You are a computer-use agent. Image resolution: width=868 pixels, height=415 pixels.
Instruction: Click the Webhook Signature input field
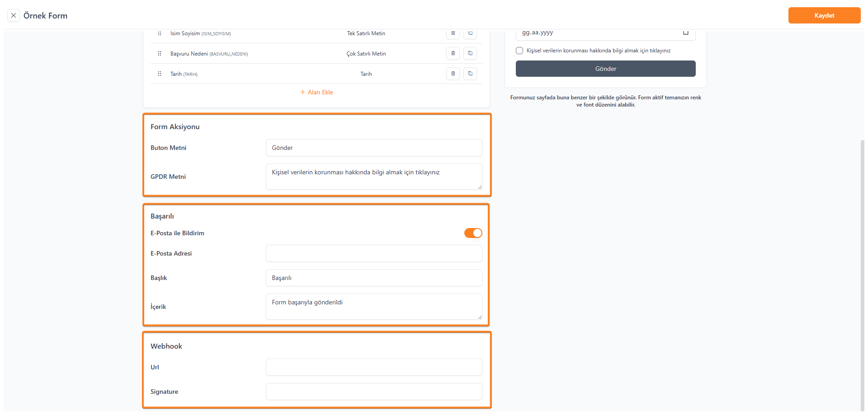tap(373, 392)
